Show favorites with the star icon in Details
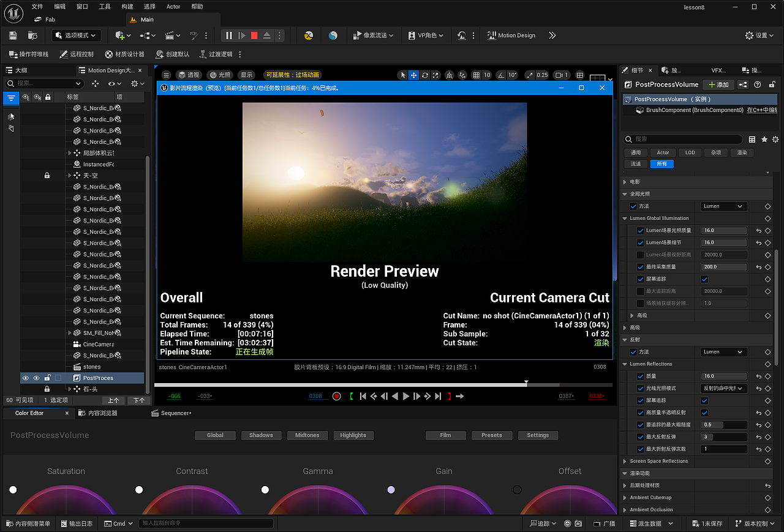Screen dimensions: 784x532 pyautogui.click(x=764, y=139)
